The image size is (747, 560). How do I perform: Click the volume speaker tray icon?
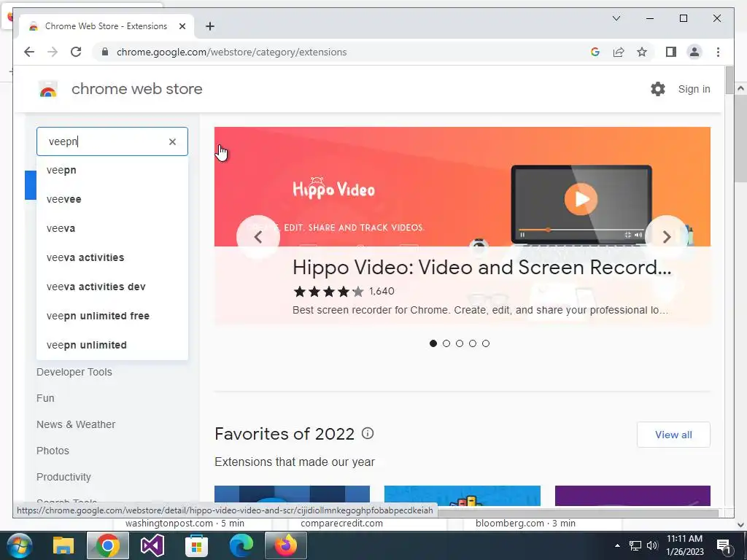pyautogui.click(x=652, y=545)
